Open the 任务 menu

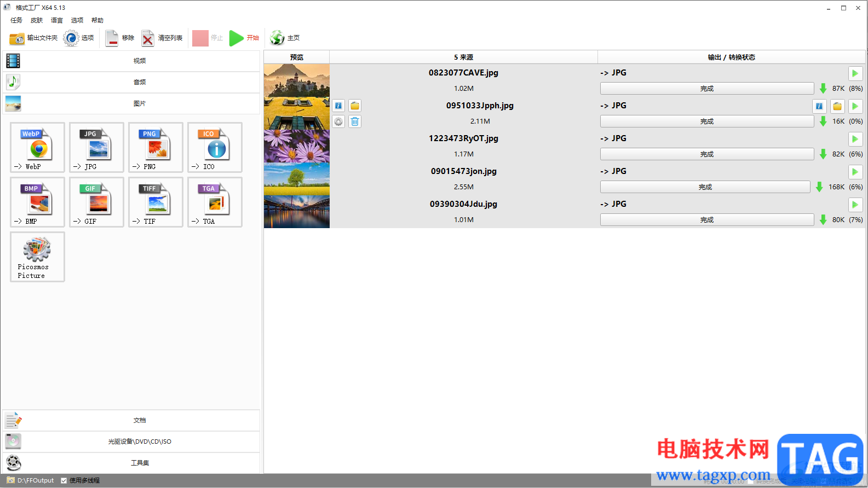(x=16, y=20)
